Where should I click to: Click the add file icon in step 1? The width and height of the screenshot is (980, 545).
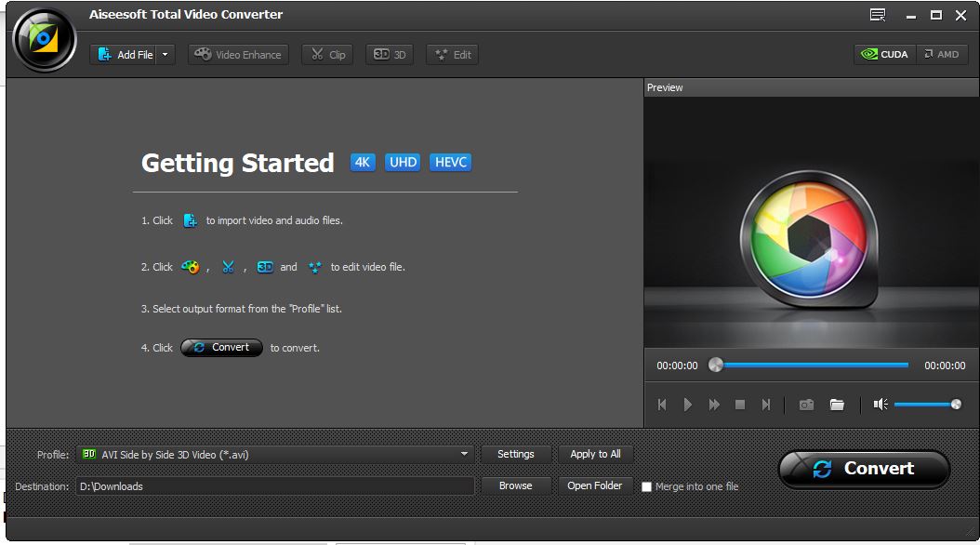click(x=190, y=220)
